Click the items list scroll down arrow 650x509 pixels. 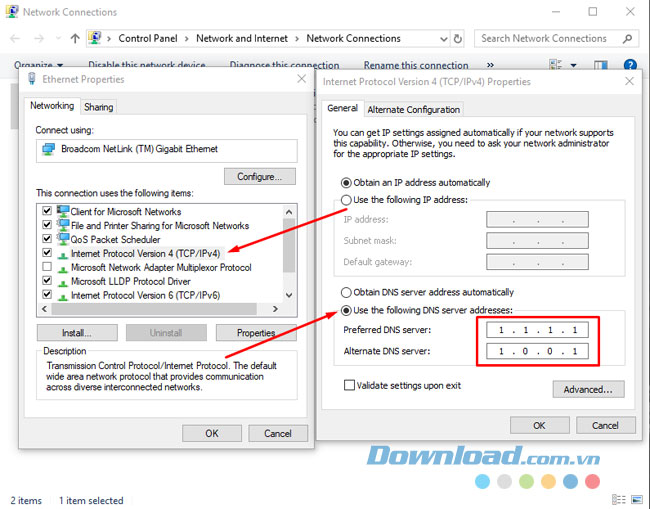pyautogui.click(x=289, y=295)
